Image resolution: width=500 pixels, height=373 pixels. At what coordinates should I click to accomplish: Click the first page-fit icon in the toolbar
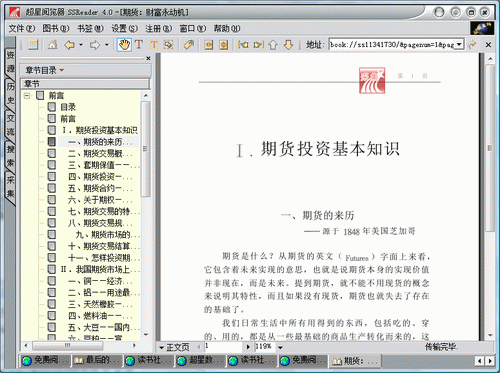click(x=209, y=44)
